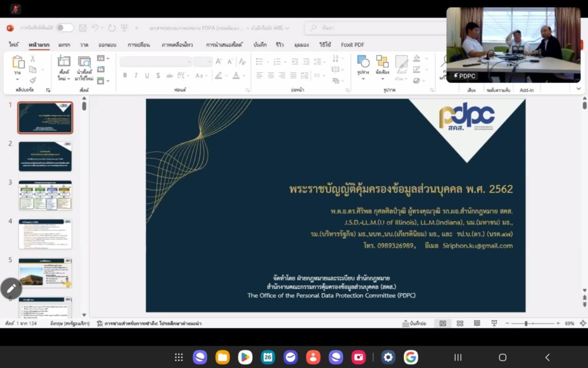This screenshot has width=588, height=368.
Task: Click Zoom Out minus on the zoom slider
Action: point(507,323)
